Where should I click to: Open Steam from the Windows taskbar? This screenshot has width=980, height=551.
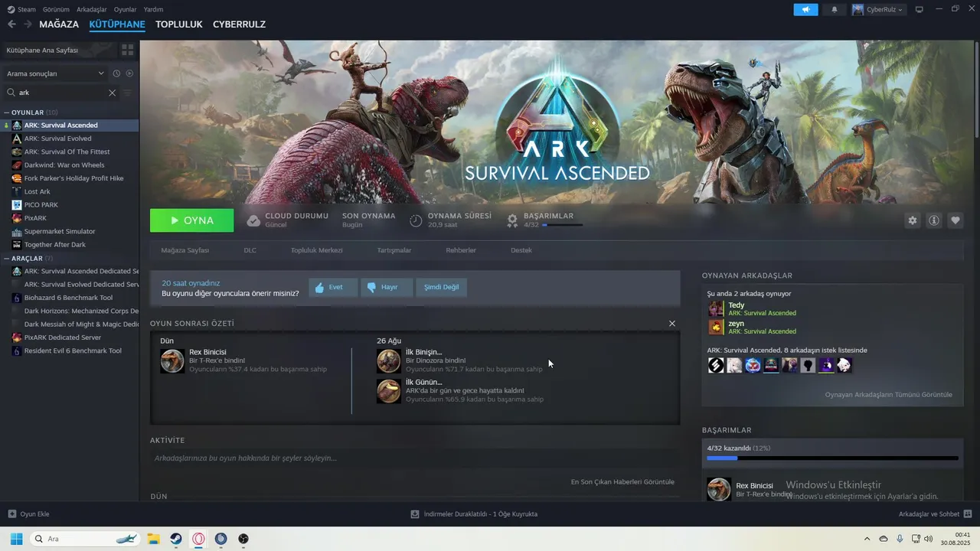click(x=176, y=539)
